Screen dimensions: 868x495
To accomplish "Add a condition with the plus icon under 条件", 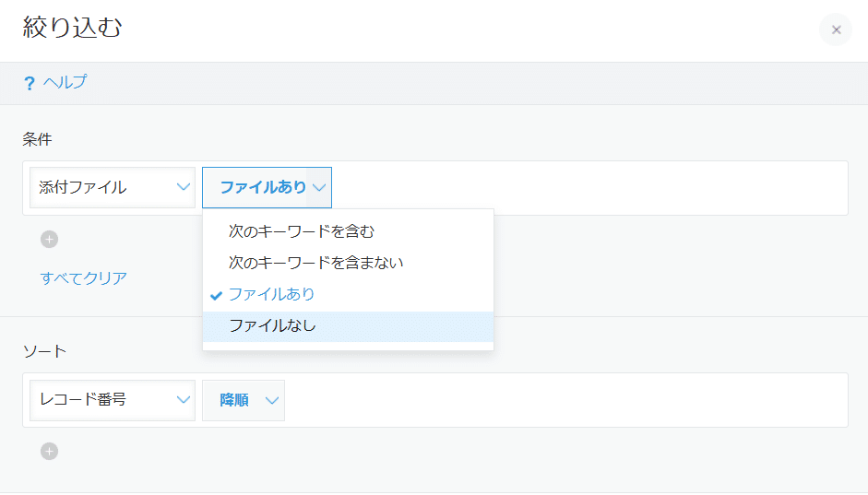I will point(50,240).
